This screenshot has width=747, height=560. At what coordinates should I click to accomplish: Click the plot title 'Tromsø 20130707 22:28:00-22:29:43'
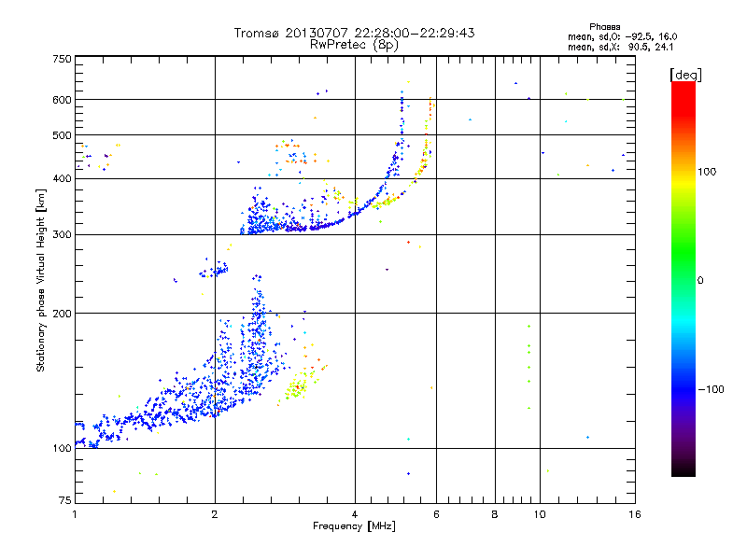[354, 33]
